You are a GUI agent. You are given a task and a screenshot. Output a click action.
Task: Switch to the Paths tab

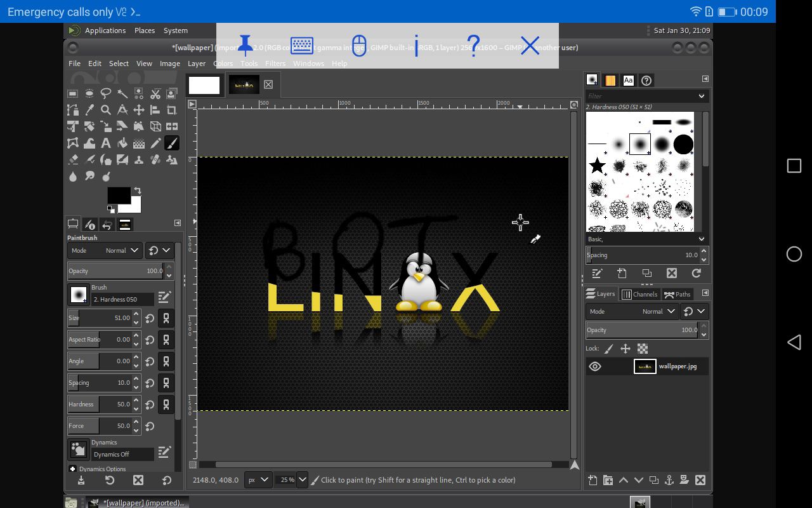click(x=677, y=294)
